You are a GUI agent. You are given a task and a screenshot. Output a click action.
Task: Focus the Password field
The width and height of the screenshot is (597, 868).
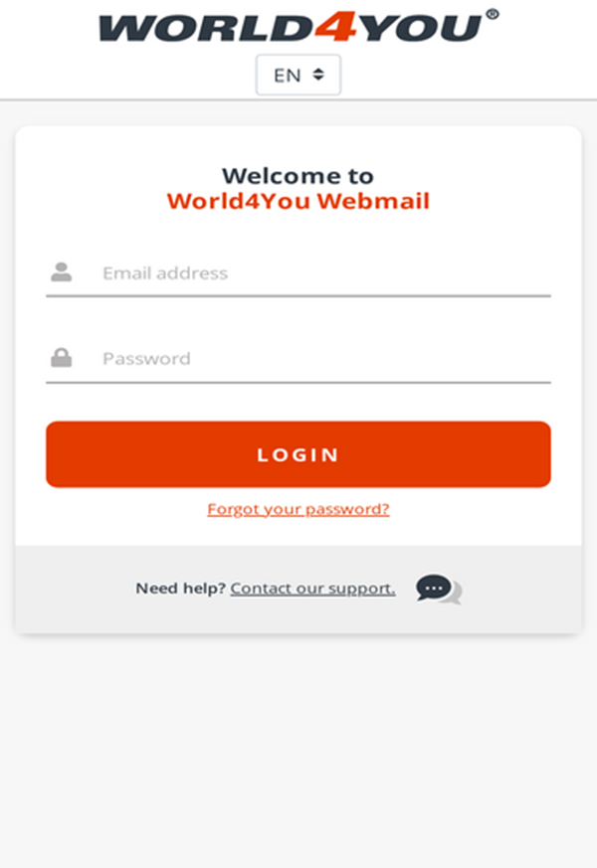click(x=298, y=359)
